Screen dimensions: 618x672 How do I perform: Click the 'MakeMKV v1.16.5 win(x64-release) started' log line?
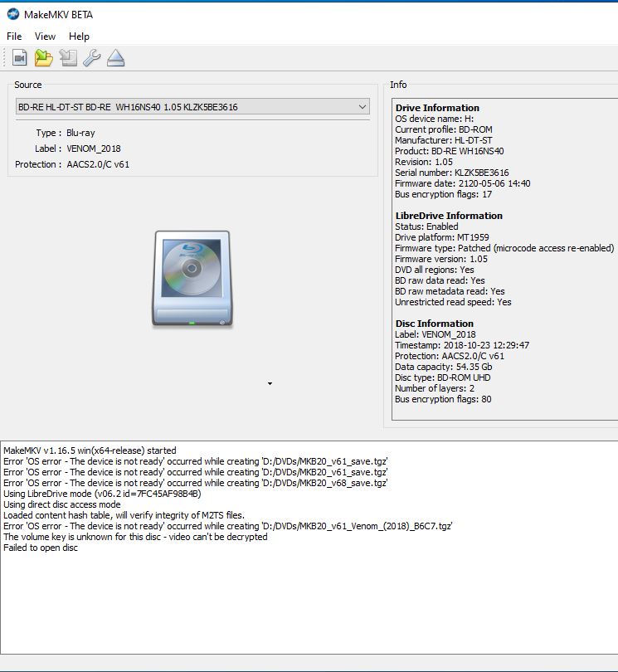90,450
